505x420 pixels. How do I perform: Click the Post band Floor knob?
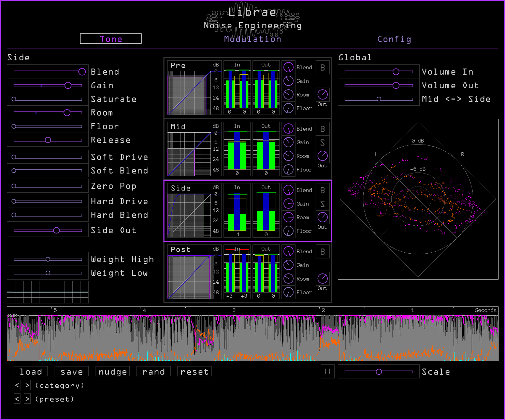(x=288, y=292)
